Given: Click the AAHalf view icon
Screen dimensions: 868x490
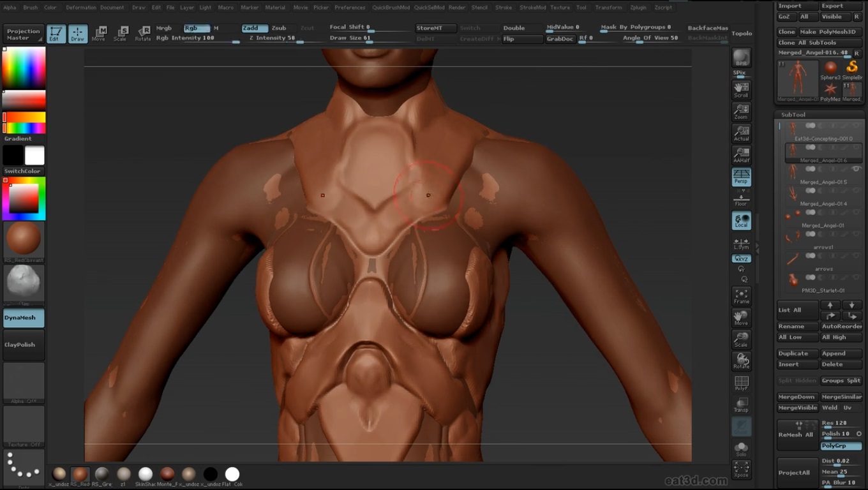Looking at the screenshot, I should (x=741, y=155).
